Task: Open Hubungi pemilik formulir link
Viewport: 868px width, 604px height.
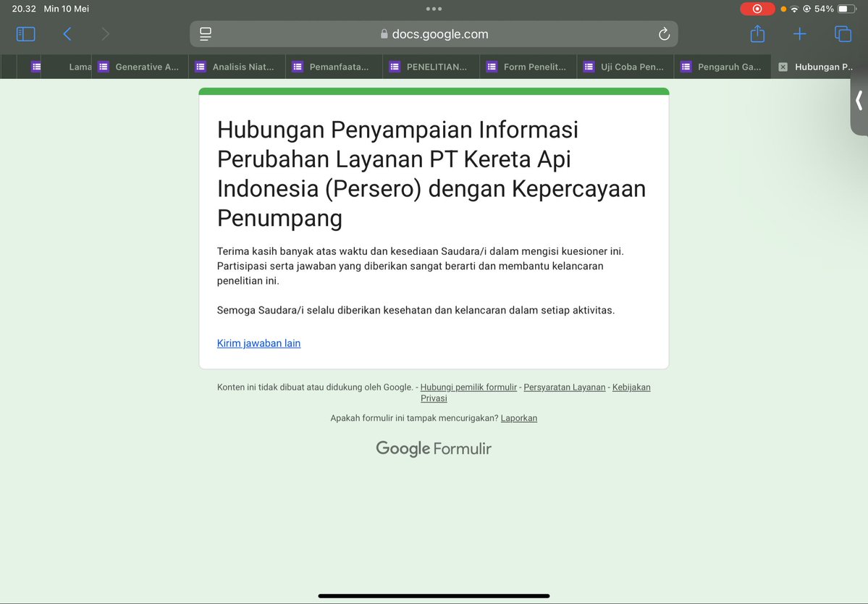Action: [x=468, y=387]
